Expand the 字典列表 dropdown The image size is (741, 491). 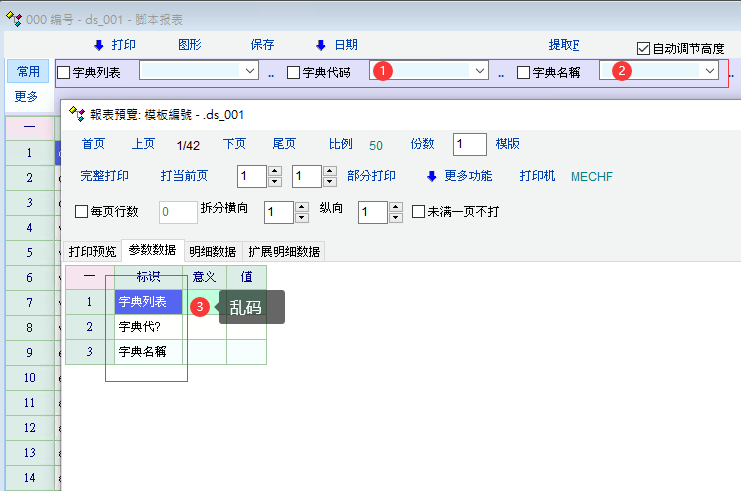coord(250,71)
